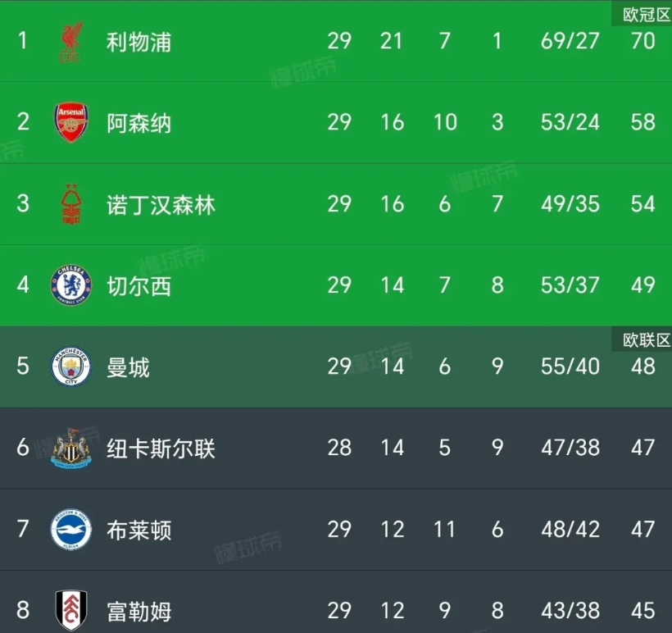
Task: Open the Brighton seagull logo
Action: click(x=71, y=529)
